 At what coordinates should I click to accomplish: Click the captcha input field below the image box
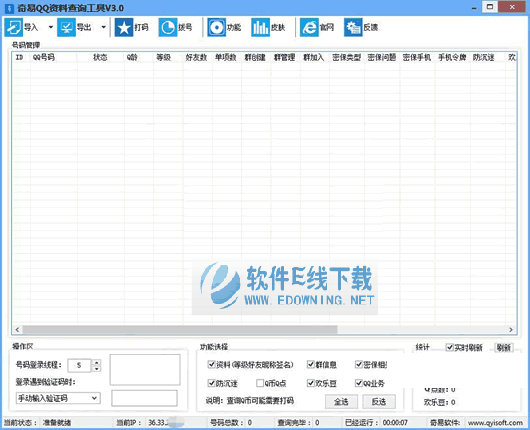click(x=144, y=398)
